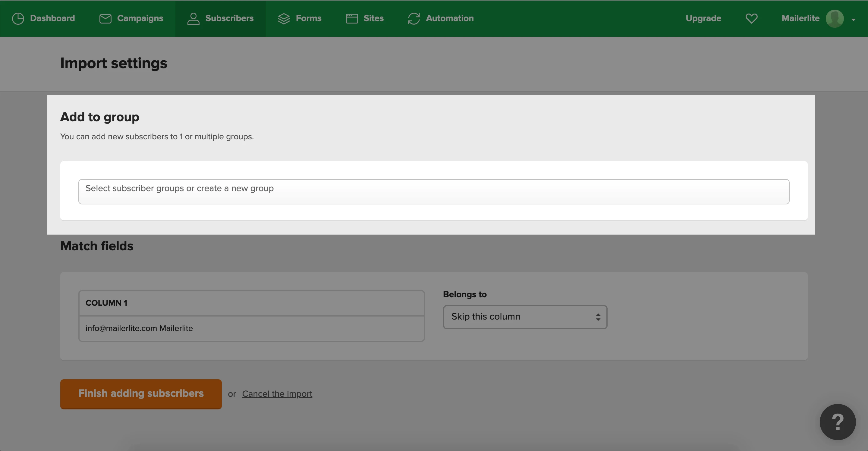868x451 pixels.
Task: Click the Forms layers icon
Action: [284, 18]
